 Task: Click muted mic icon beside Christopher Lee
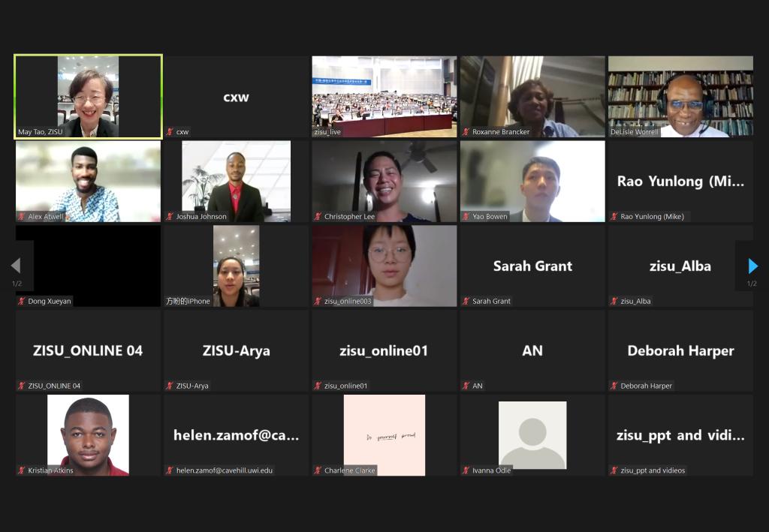pos(318,217)
